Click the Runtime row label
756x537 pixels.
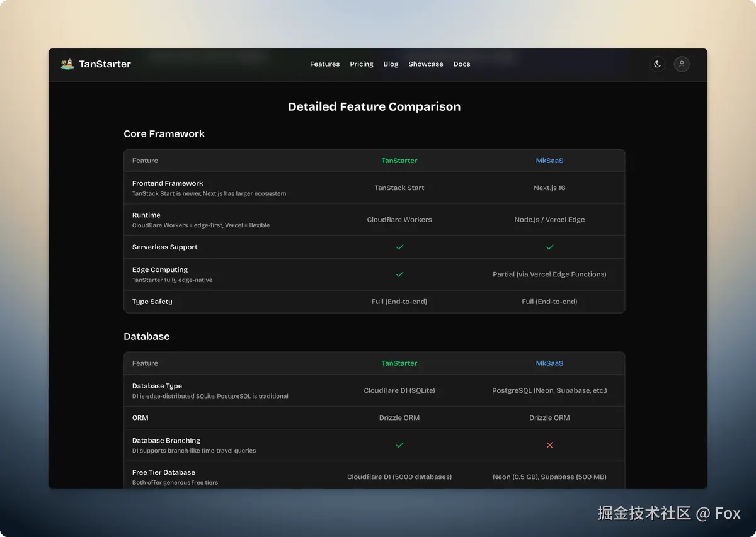point(146,215)
